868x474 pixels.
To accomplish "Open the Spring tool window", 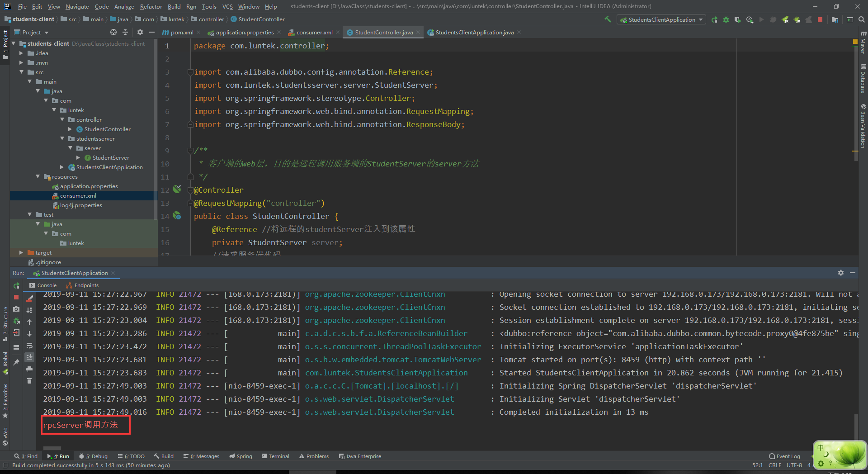I will pos(241,456).
